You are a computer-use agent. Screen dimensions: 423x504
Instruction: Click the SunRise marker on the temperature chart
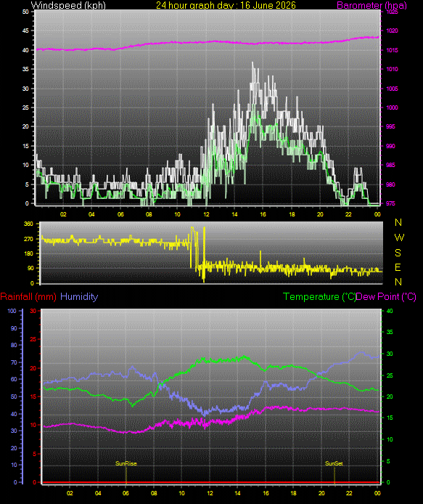(x=126, y=463)
